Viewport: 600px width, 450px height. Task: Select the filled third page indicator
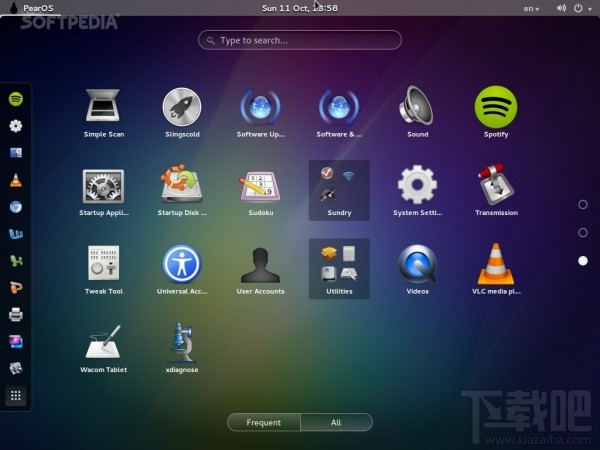(582, 261)
